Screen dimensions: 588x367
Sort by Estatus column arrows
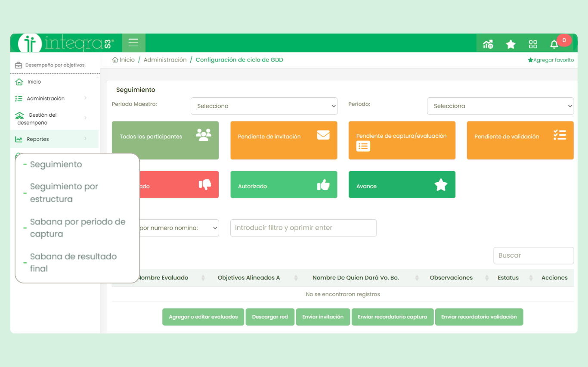531,278
